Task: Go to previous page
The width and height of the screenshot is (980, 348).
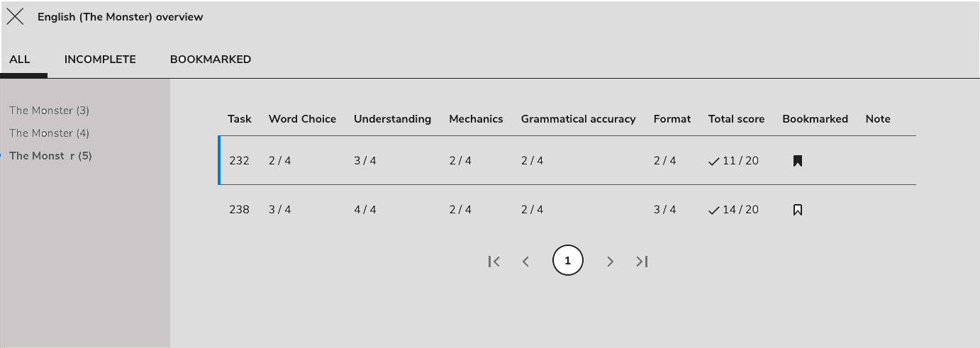Action: 525,262
